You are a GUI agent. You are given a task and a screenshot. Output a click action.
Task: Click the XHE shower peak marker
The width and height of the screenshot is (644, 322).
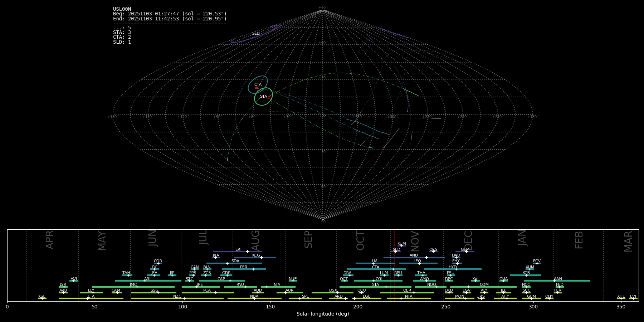(x=621, y=298)
